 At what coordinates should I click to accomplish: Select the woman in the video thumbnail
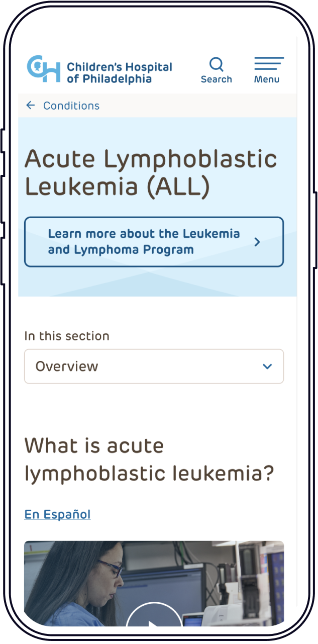[x=75, y=584]
